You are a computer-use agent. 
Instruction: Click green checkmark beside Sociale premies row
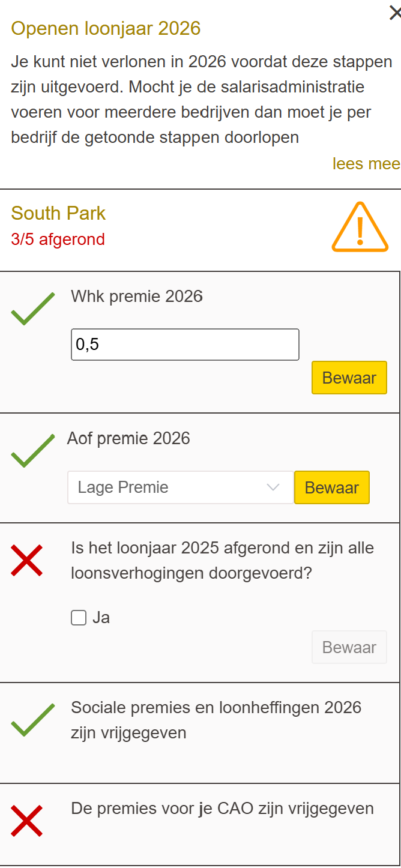coord(33,720)
